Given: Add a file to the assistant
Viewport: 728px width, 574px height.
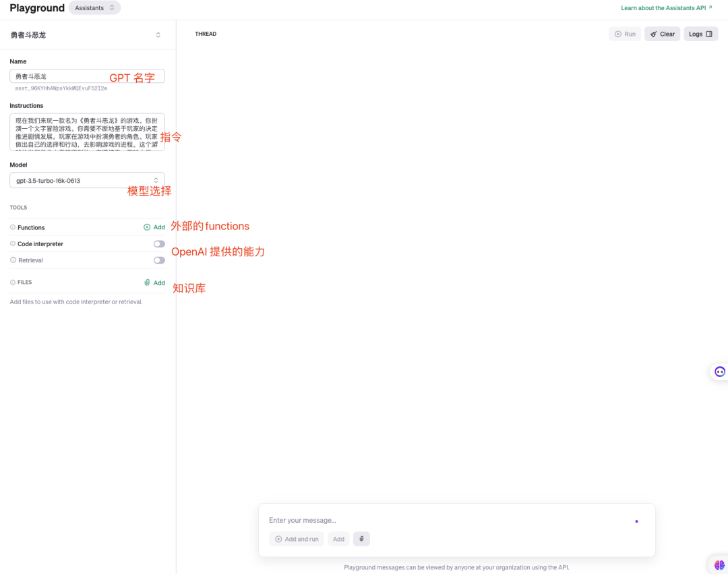Looking at the screenshot, I should point(154,283).
